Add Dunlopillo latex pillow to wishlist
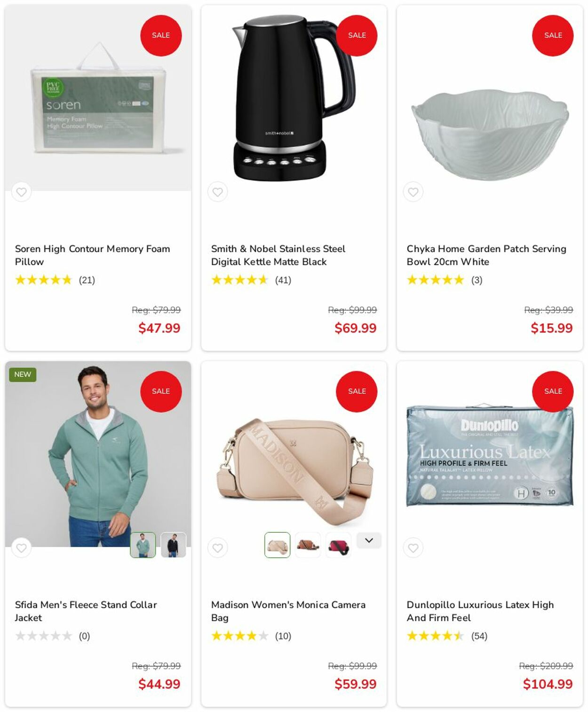This screenshot has height=712, width=588. point(413,548)
